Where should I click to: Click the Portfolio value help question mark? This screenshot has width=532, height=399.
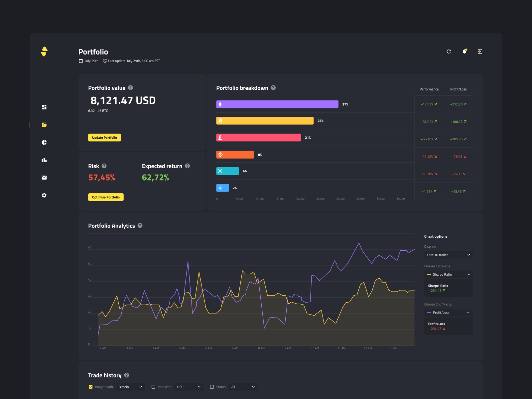(x=130, y=88)
